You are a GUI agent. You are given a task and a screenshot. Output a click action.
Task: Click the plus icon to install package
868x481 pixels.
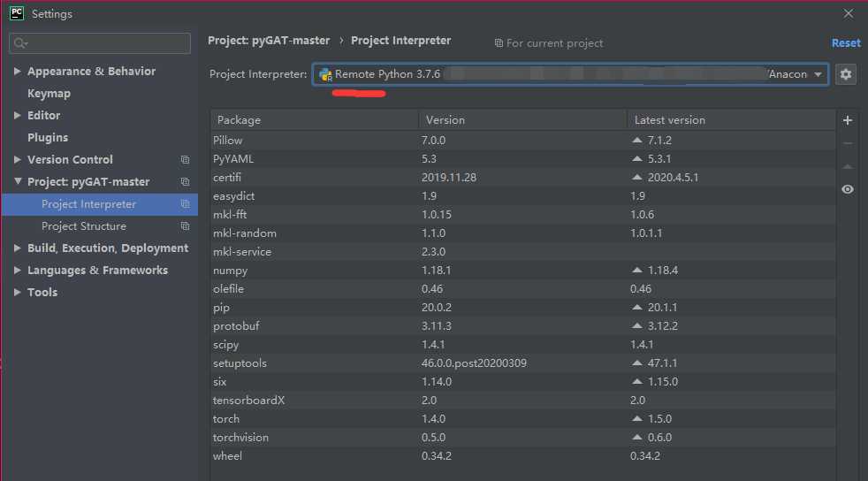point(848,120)
